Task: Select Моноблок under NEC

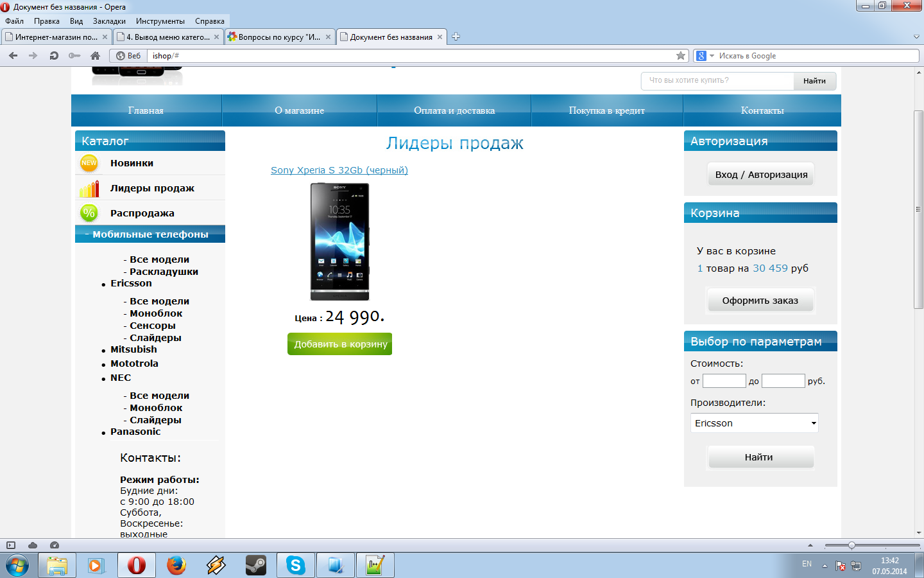Action: click(x=156, y=408)
